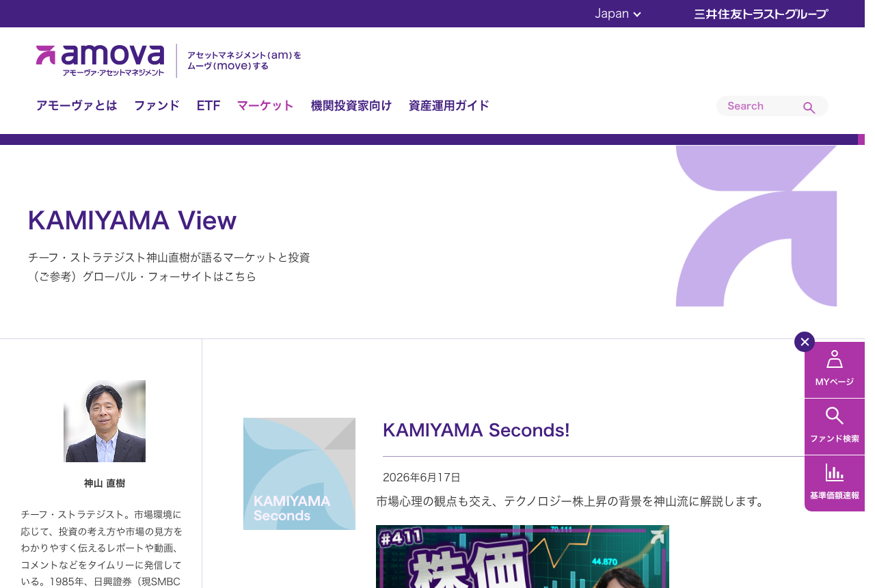Click the KAMIYAMA Seconds logo thumbnail
Viewport: 875px width, 588px height.
pyautogui.click(x=299, y=474)
